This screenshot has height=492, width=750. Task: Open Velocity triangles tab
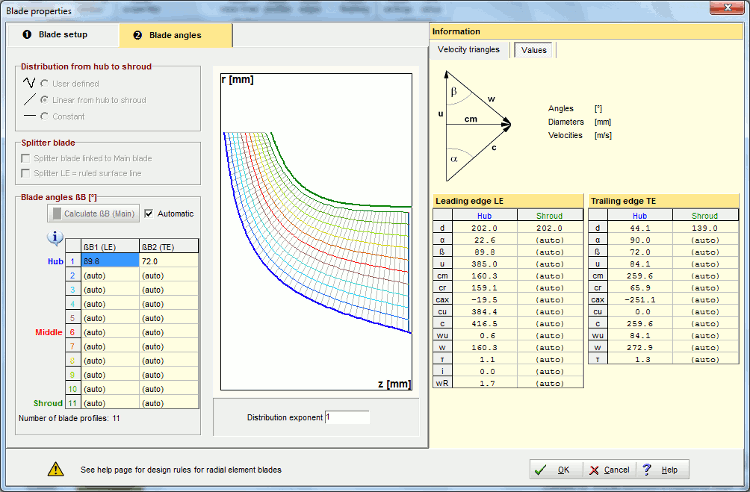coord(468,49)
